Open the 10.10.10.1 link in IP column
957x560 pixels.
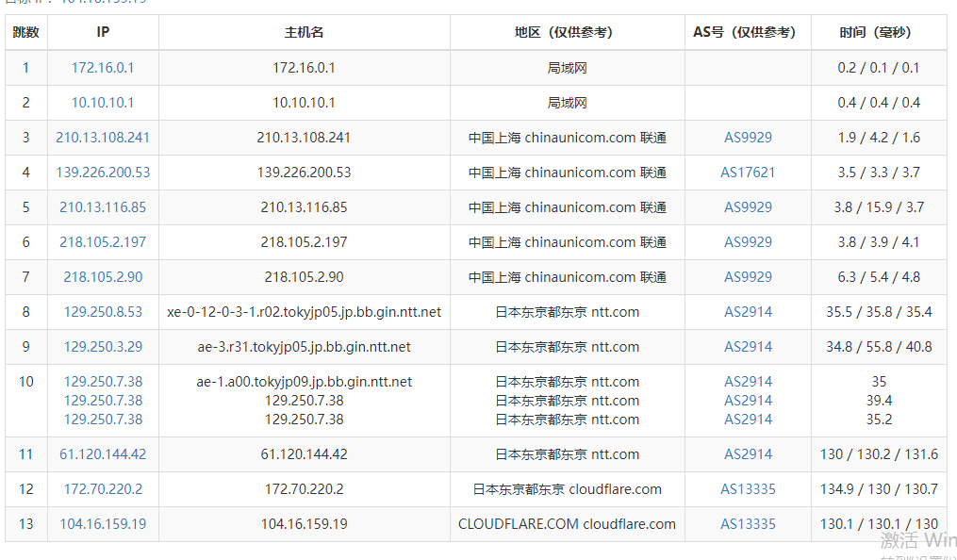[103, 103]
